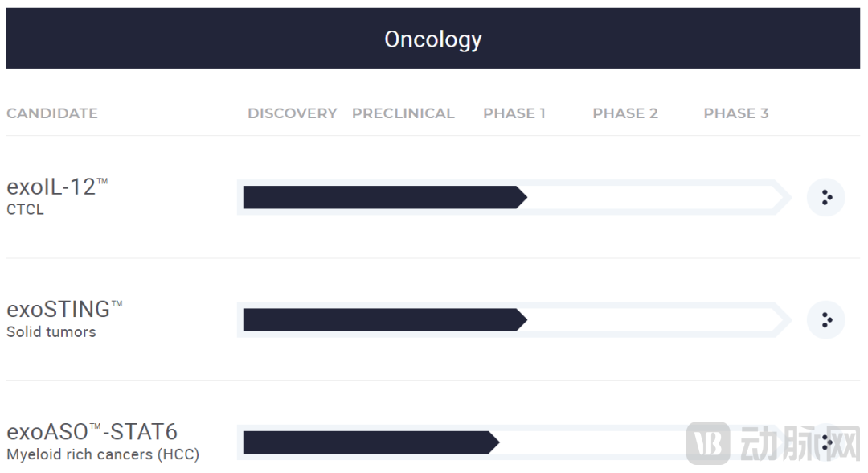Click the CTCL indication text

(x=26, y=210)
